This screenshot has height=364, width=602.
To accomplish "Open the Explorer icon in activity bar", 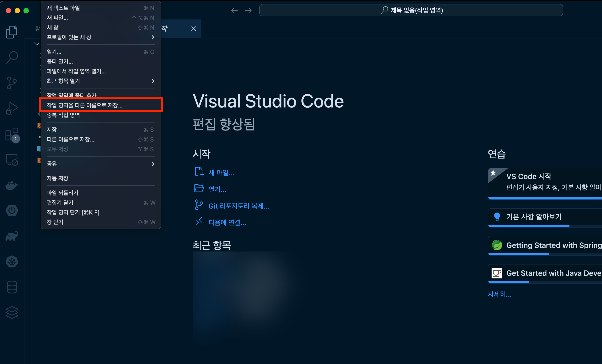I will click(x=12, y=32).
